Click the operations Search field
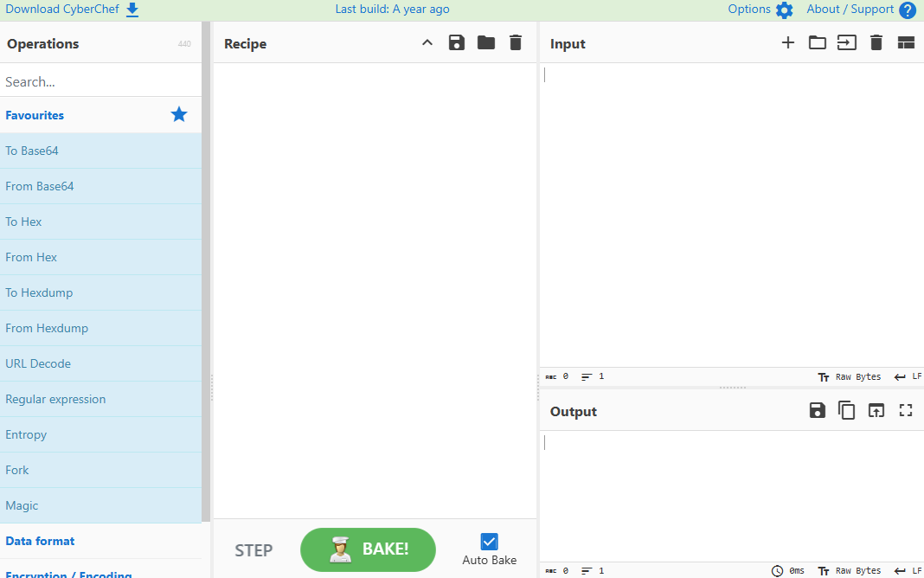 tap(99, 81)
